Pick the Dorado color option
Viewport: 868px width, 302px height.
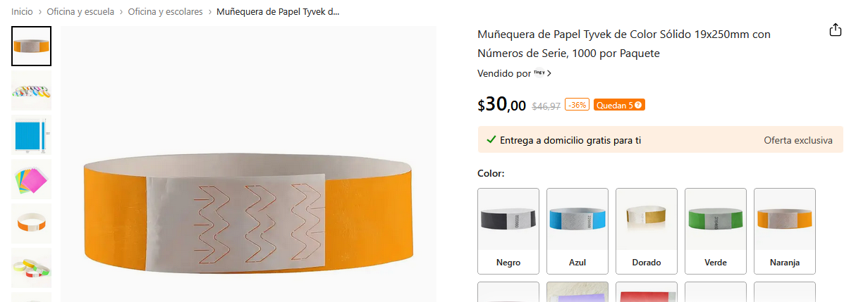pyautogui.click(x=647, y=231)
